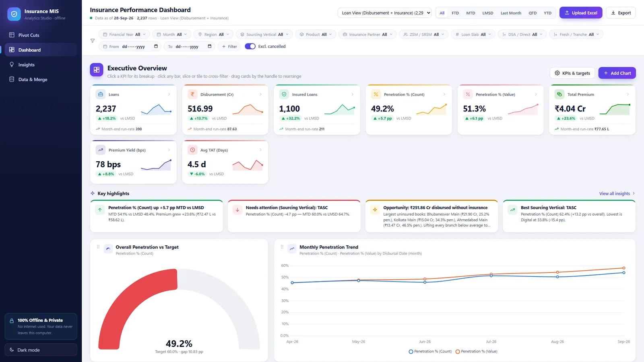The height and width of the screenshot is (362, 644).
Task: Click the Premium Yield trend icon
Action: [101, 150]
